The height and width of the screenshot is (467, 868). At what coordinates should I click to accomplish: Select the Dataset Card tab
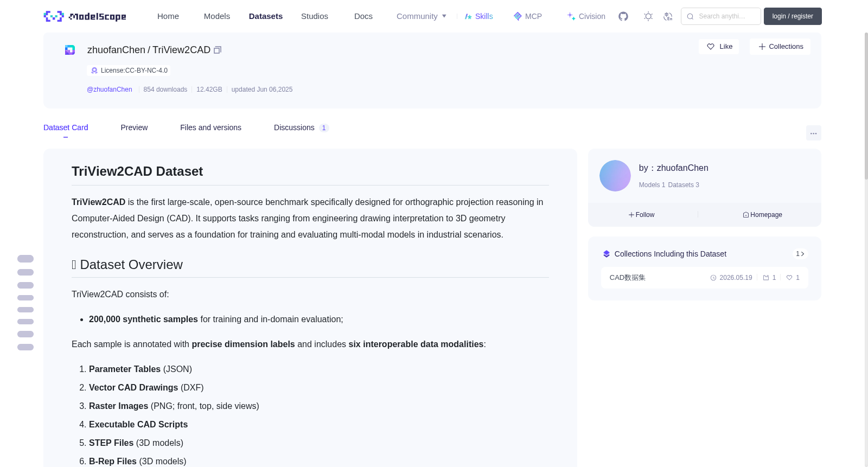click(x=66, y=127)
